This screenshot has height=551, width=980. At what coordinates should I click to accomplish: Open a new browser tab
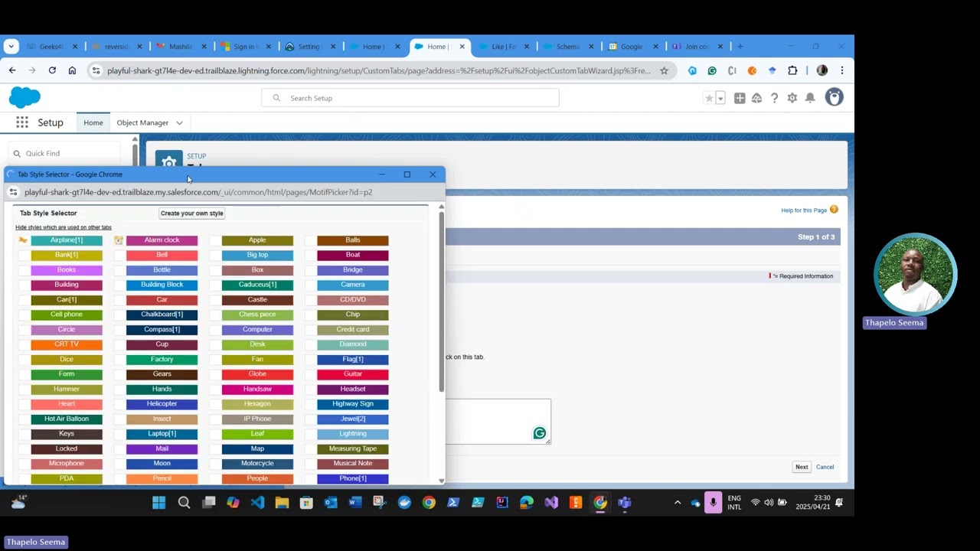tap(740, 47)
